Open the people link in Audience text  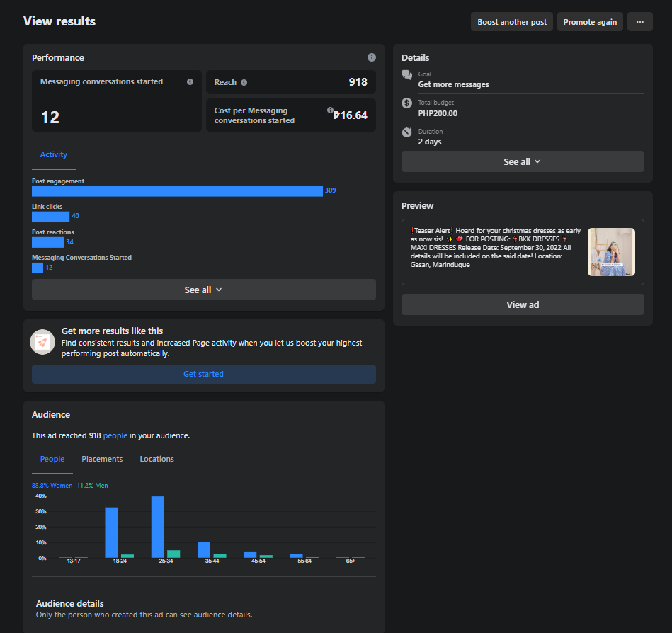click(115, 435)
